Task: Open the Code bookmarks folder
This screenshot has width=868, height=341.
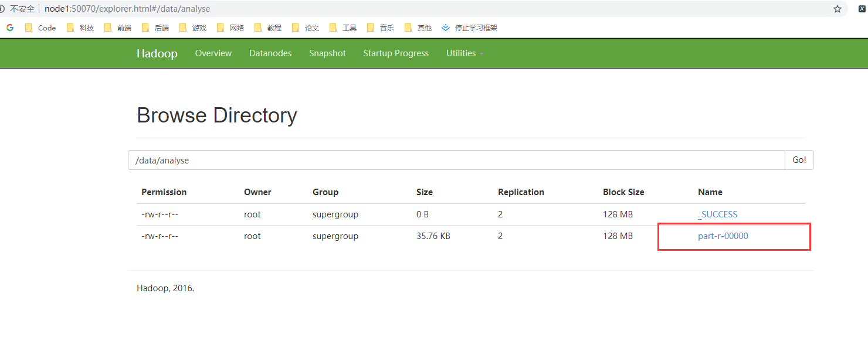Action: pyautogui.click(x=40, y=28)
